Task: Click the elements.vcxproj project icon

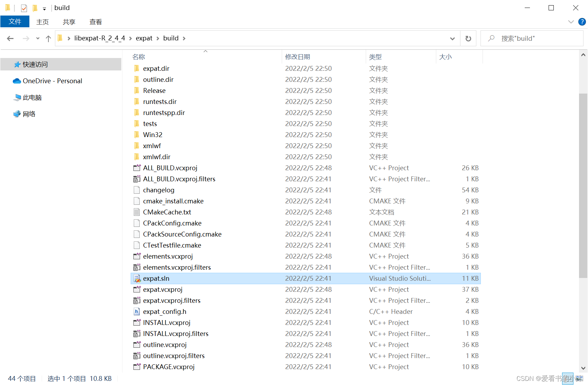Action: 137,256
